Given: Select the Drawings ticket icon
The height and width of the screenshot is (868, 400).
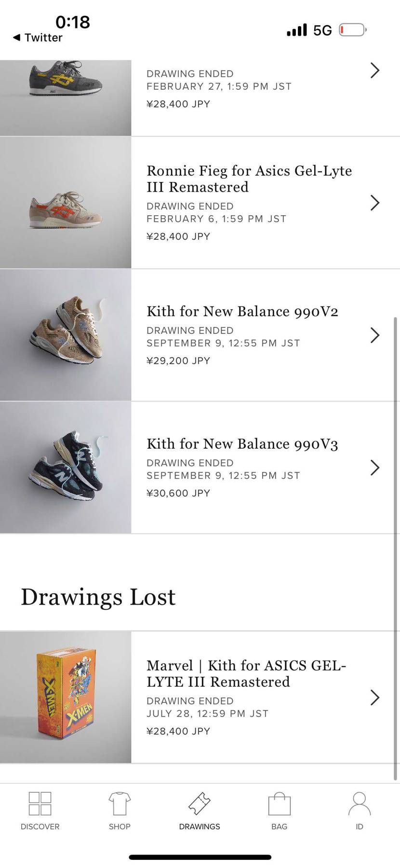Looking at the screenshot, I should pos(200,804).
